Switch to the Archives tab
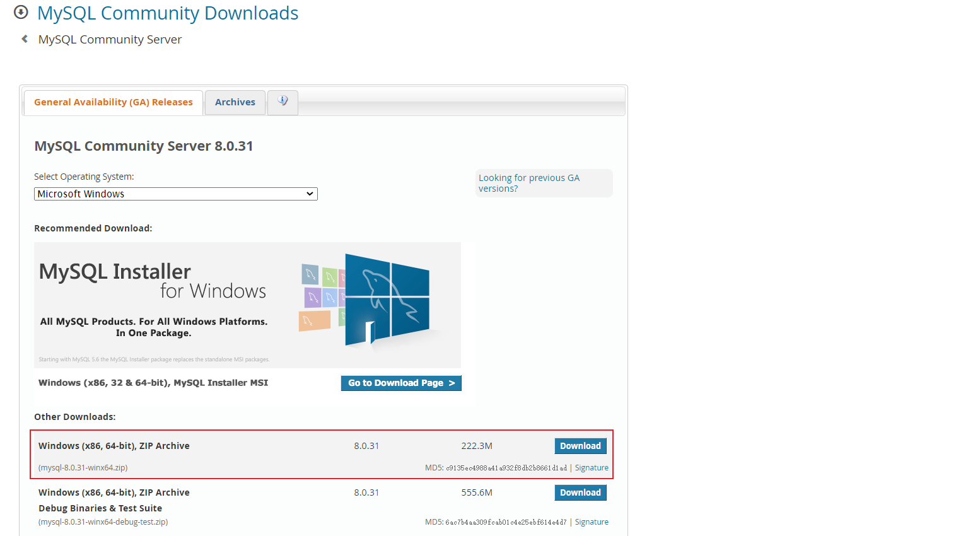The image size is (980, 536). 235,102
